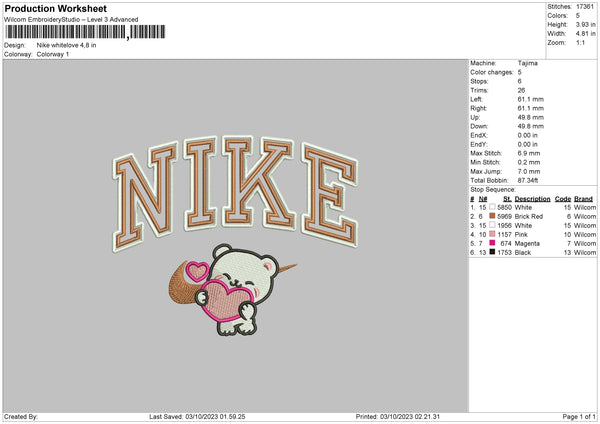Click the Stitches value 17361
Screen dimensions: 600x424
585,7
